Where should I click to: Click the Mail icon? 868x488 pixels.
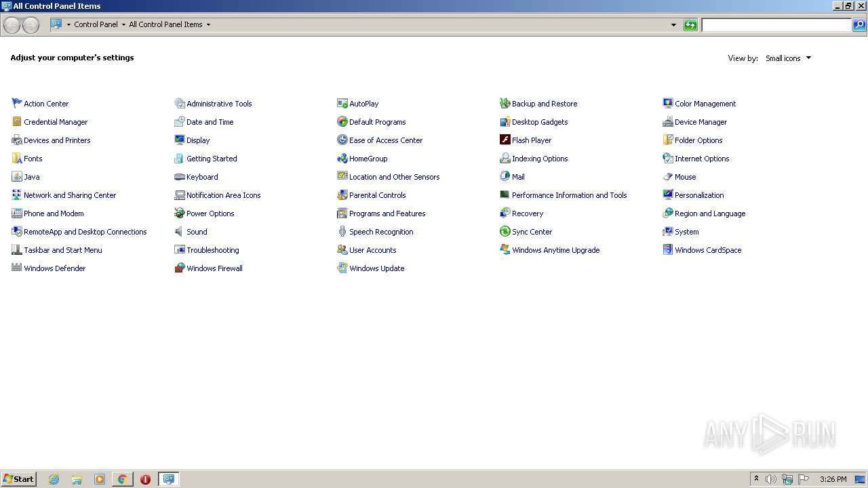(x=505, y=176)
